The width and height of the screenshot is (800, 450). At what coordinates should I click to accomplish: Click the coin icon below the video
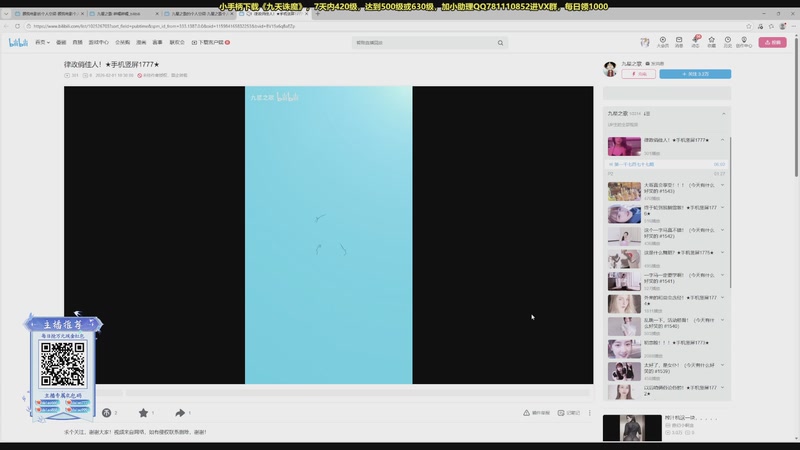107,412
